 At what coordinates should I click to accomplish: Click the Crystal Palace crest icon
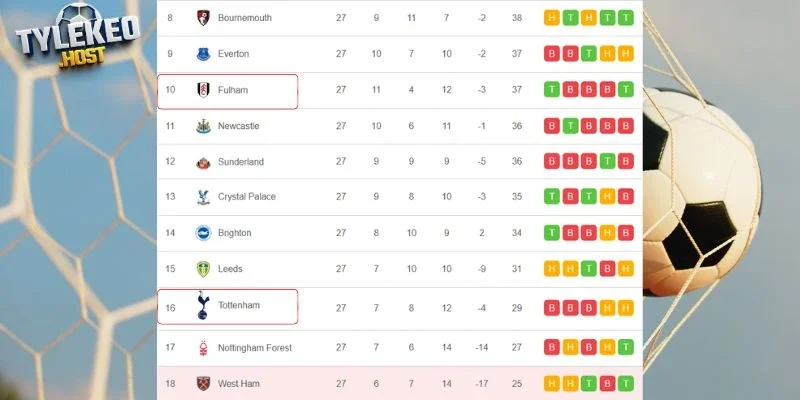[203, 197]
